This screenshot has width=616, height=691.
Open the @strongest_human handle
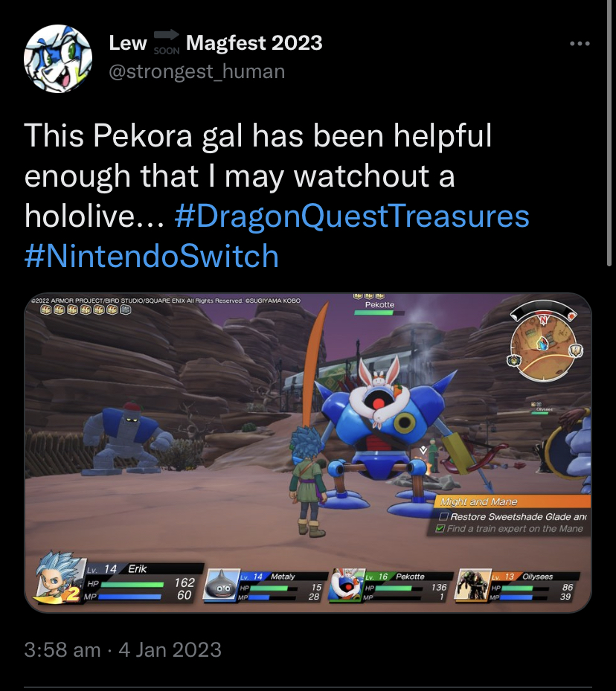[197, 71]
